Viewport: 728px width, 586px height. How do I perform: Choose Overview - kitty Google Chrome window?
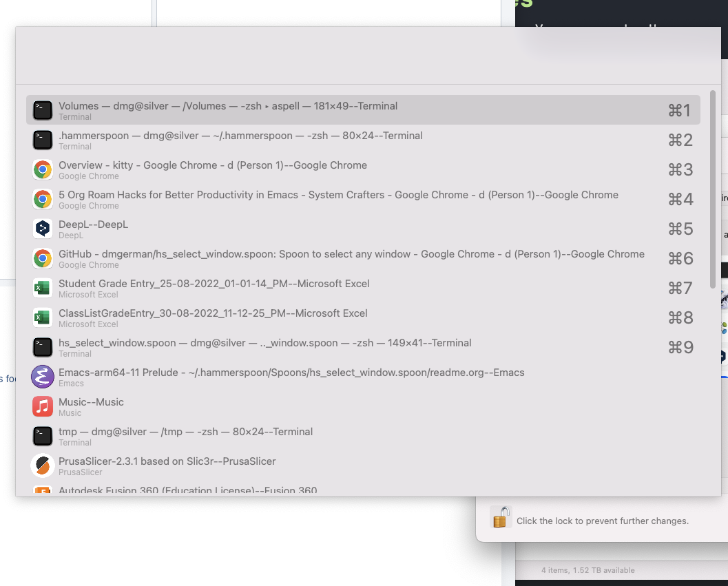click(x=363, y=169)
